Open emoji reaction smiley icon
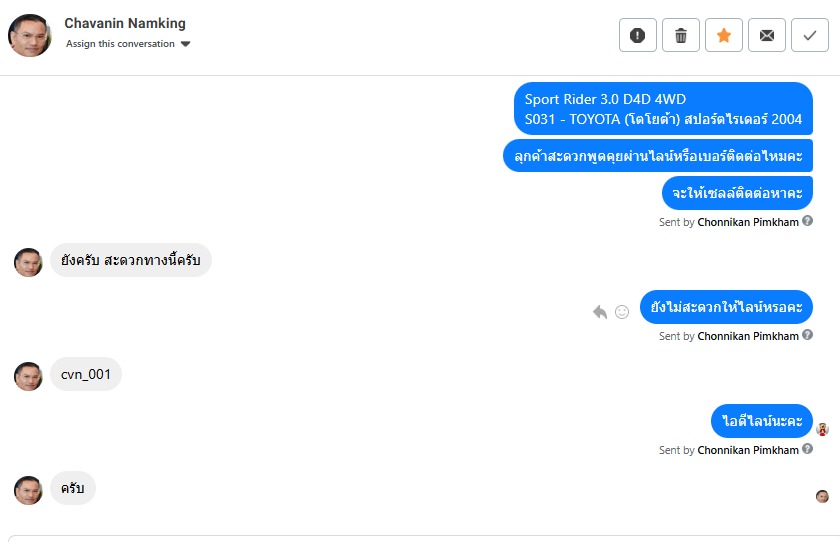Screen dimensions: 840x542 click(x=622, y=312)
